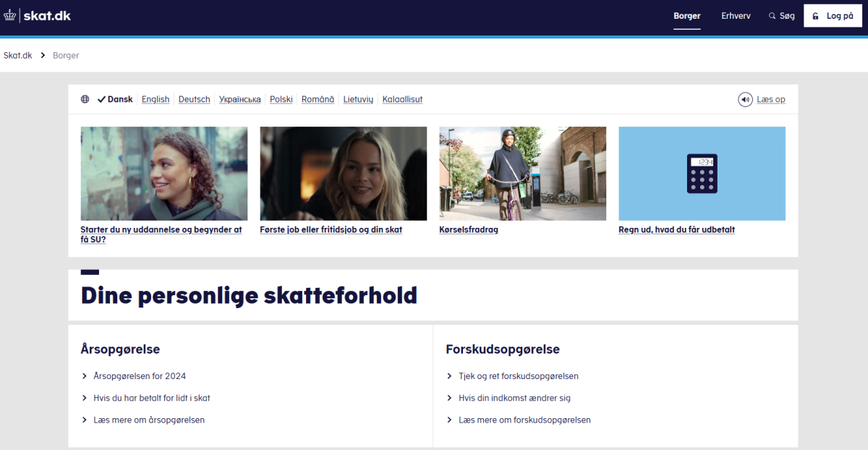The image size is (868, 450).
Task: Click the padlock icon on Log på
Action: pyautogui.click(x=815, y=16)
